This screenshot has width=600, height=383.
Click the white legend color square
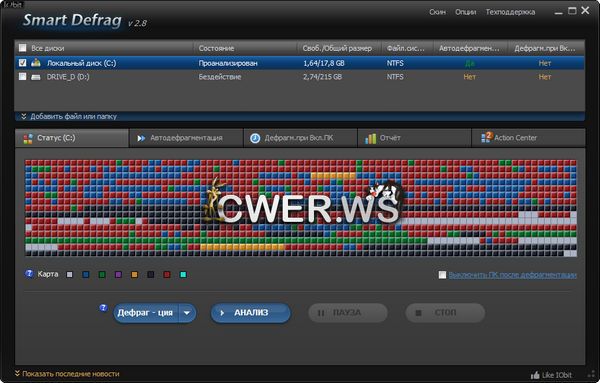(x=69, y=274)
